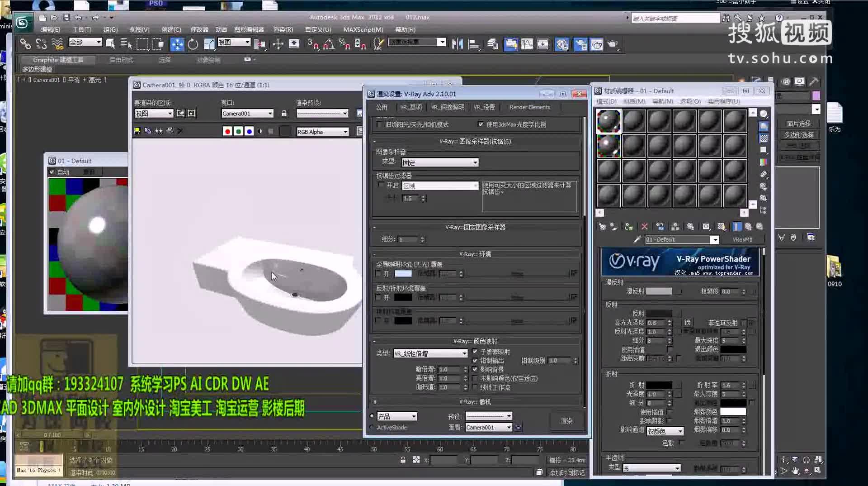Switch to the VR_间接照明 tab

tap(448, 107)
